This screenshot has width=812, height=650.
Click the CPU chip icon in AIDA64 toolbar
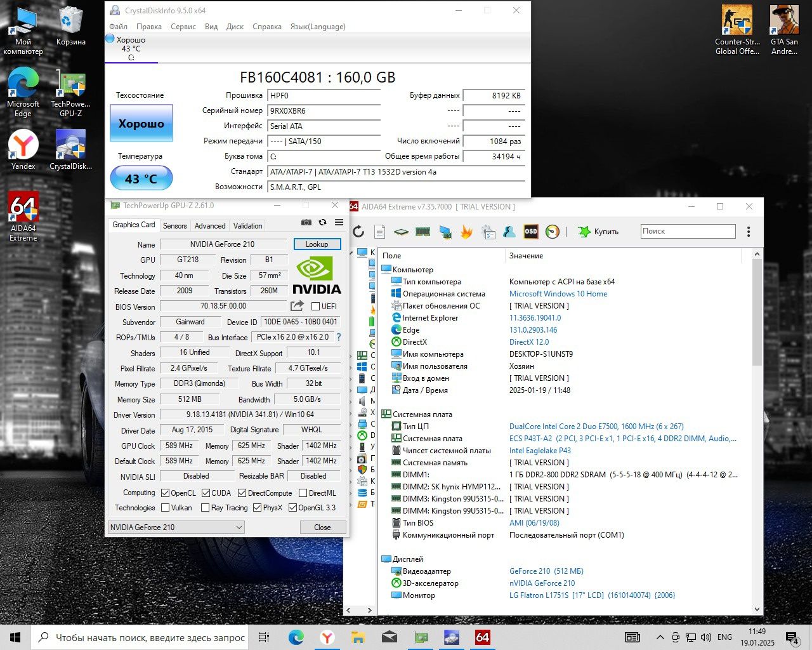pos(401,232)
